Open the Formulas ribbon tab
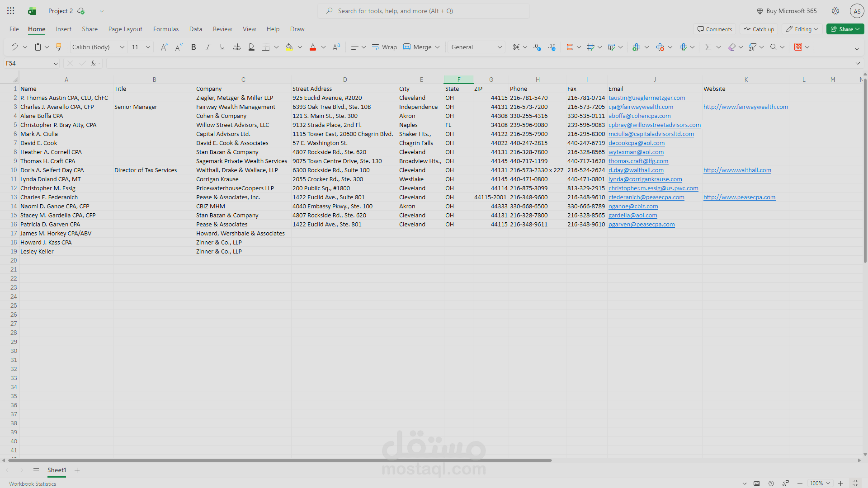 pyautogui.click(x=166, y=29)
